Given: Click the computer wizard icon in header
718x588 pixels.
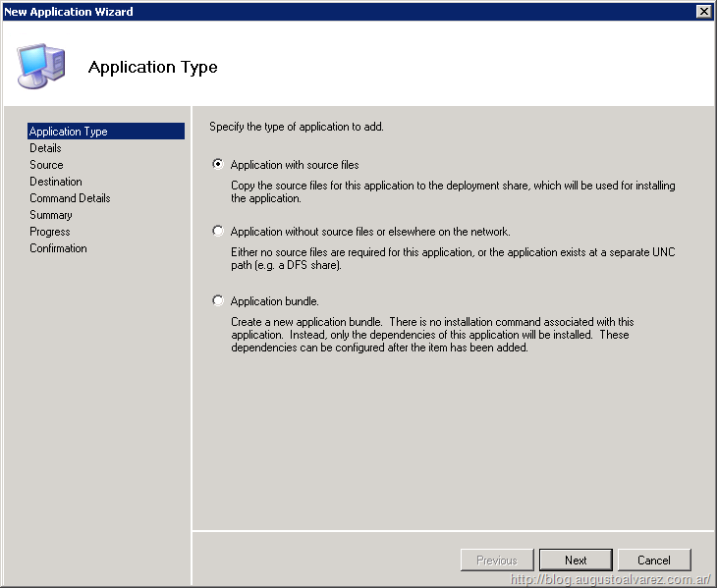Looking at the screenshot, I should [41, 66].
